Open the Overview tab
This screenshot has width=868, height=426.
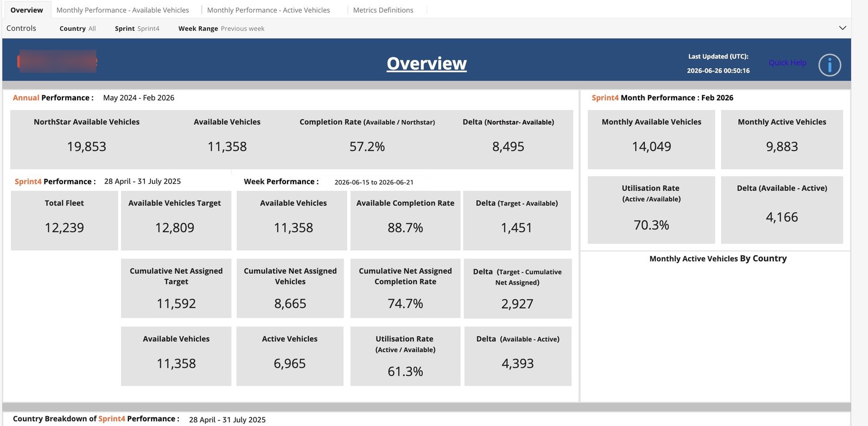pyautogui.click(x=27, y=10)
